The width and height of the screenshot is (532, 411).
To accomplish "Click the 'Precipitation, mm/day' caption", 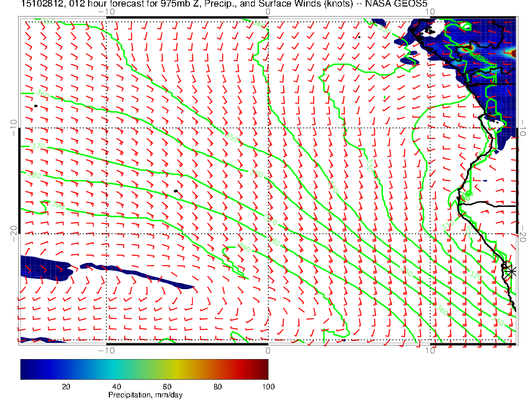I will pyautogui.click(x=145, y=395).
